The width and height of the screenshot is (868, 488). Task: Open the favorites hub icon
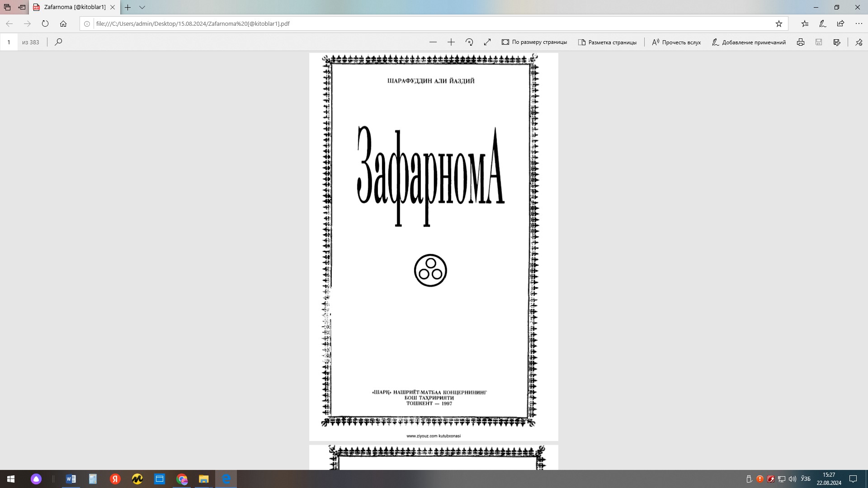pyautogui.click(x=805, y=23)
